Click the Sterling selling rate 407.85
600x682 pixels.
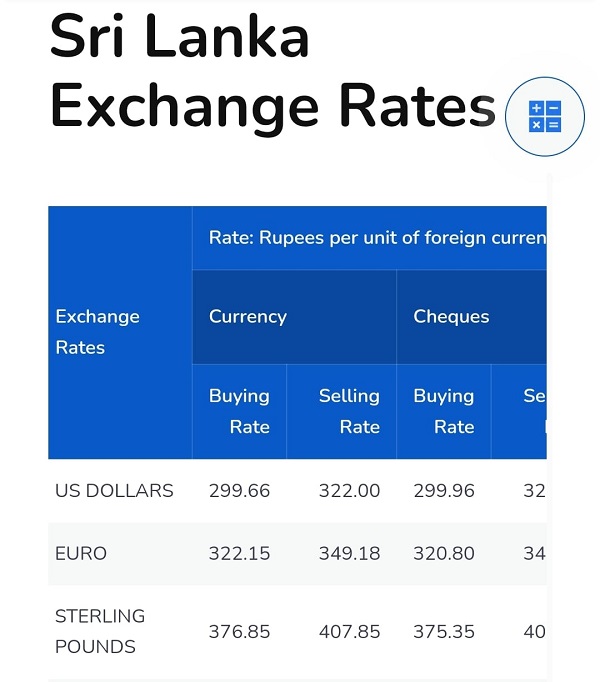349,632
